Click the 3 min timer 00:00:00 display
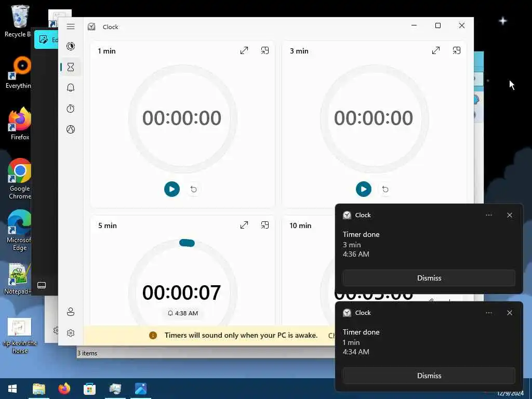Screen dimensions: 532x399 click(373, 118)
